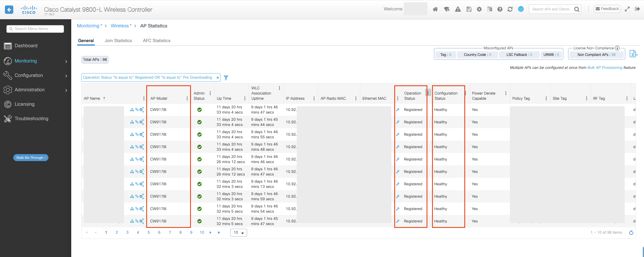
Task: Export table to Excel icon
Action: coord(633,54)
